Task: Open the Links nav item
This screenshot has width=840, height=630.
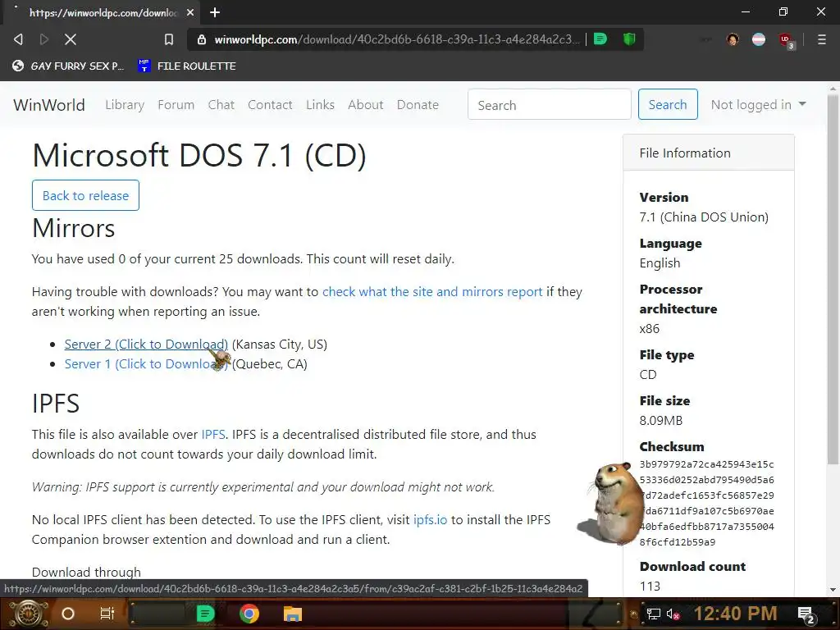Action: 321,104
